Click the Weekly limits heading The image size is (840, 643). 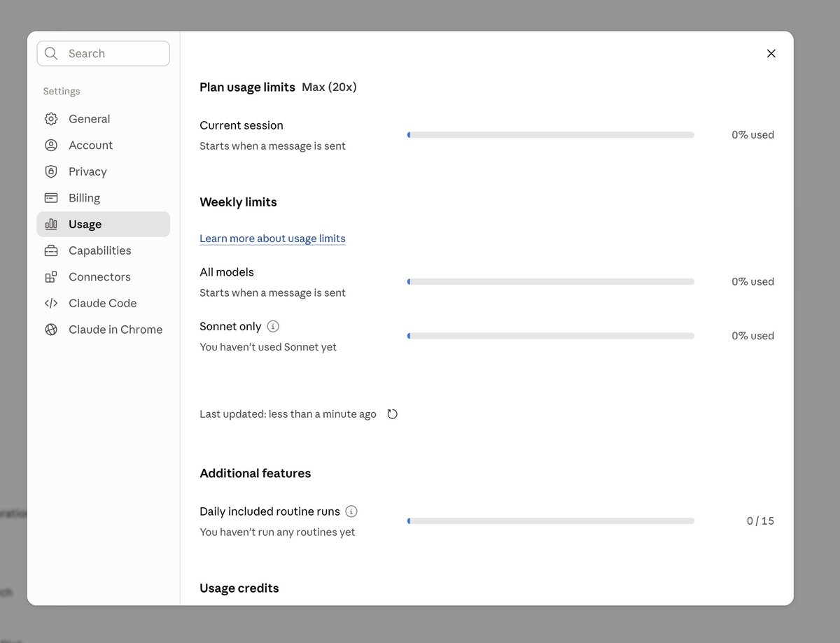[238, 202]
